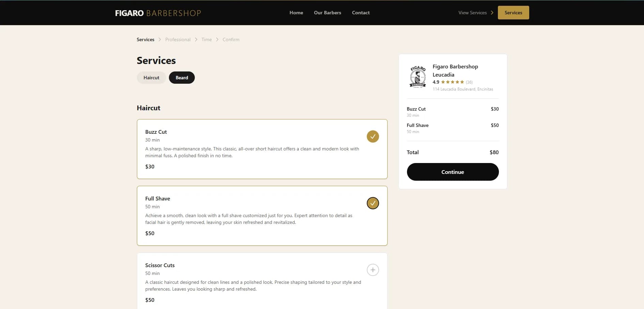644x309 pixels.
Task: Go to Our Barbers page
Action: [x=327, y=13]
